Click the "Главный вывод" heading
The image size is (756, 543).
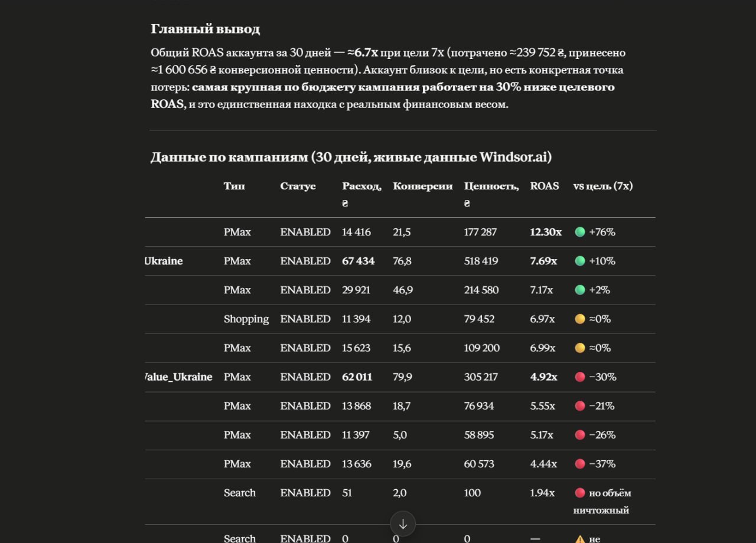[x=205, y=29]
